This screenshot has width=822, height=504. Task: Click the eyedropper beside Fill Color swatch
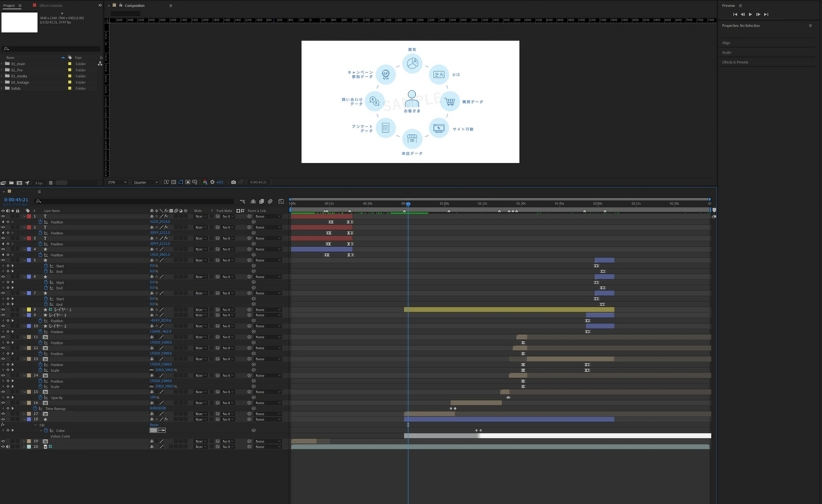coord(162,430)
